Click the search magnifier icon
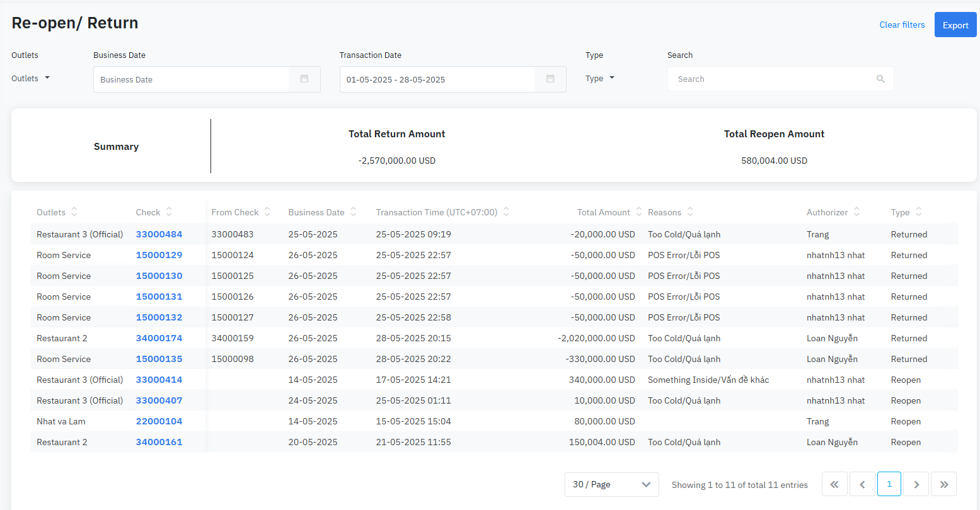The image size is (980, 510). (x=880, y=79)
